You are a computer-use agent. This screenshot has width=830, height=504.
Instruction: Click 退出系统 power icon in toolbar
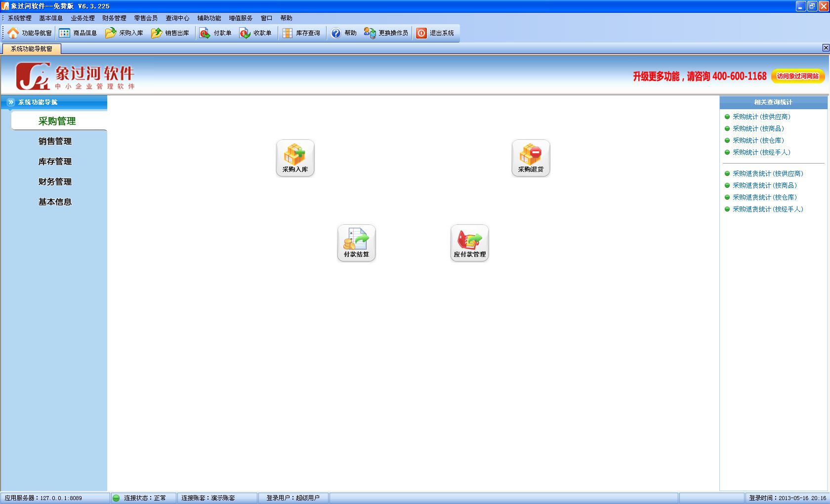coord(435,33)
